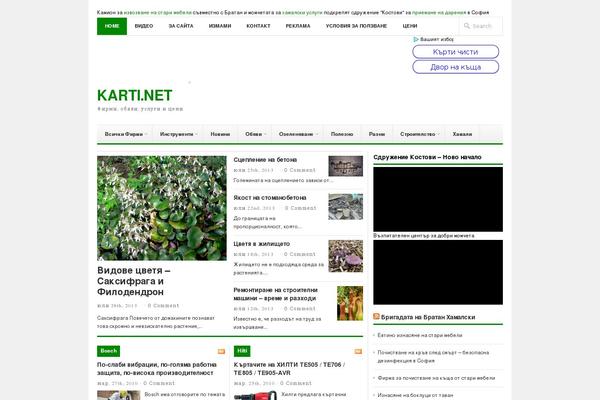Open the Новини category

click(220, 134)
